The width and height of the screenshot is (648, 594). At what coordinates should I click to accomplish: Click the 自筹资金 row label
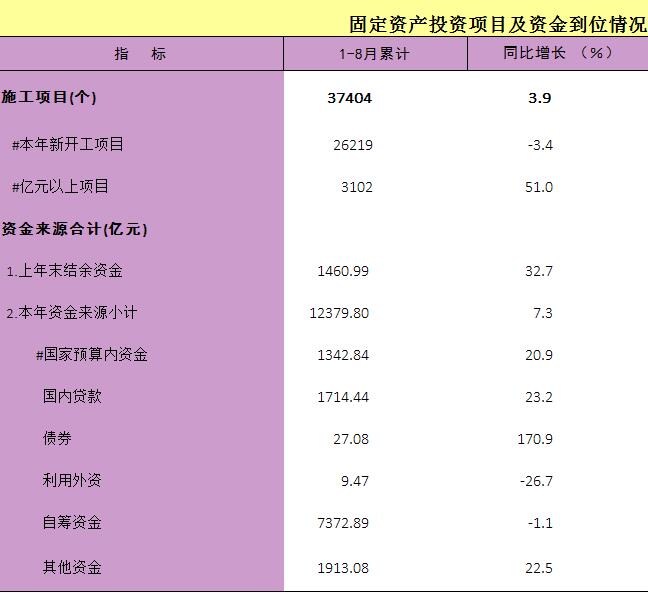(72, 522)
